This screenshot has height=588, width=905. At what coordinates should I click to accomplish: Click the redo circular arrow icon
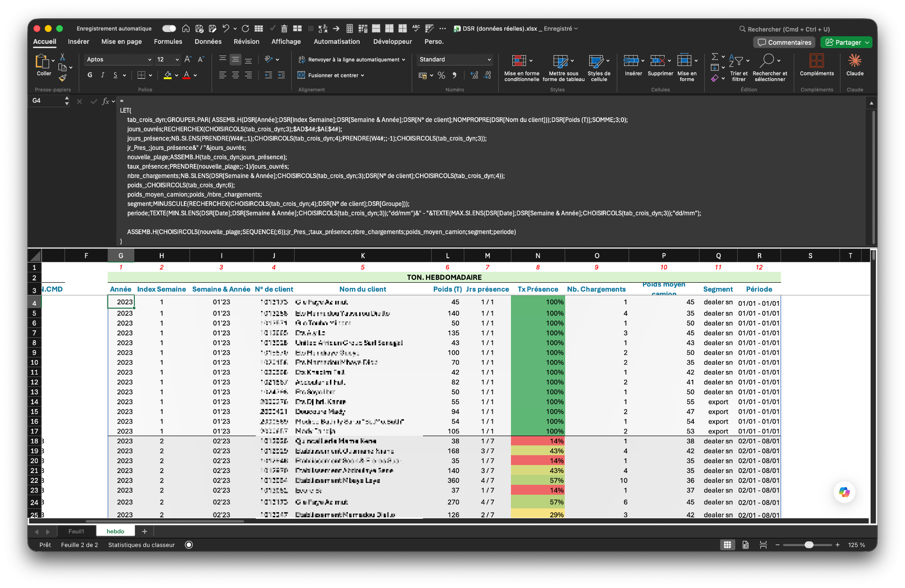click(x=245, y=29)
